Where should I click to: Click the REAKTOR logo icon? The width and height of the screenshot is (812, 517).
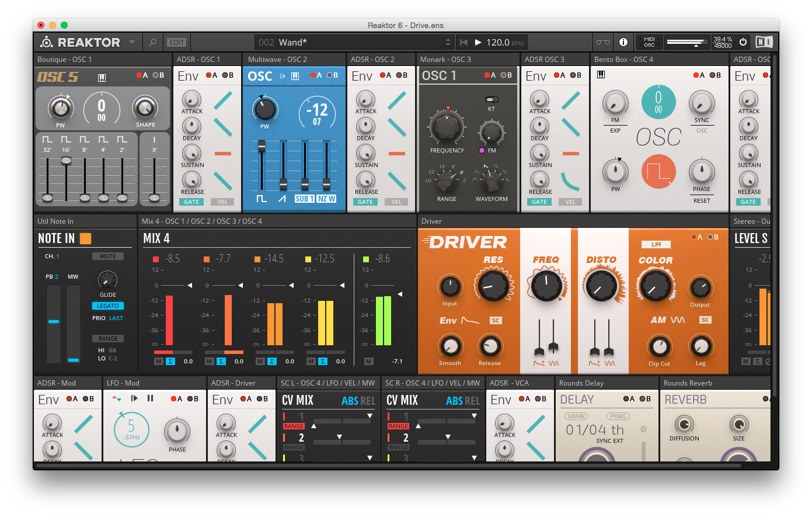point(47,42)
